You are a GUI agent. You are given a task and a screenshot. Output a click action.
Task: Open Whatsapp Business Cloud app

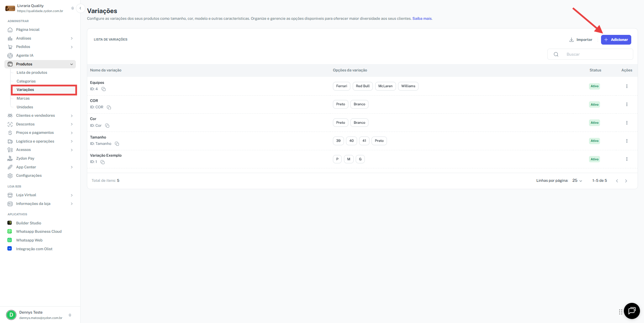[39, 231]
